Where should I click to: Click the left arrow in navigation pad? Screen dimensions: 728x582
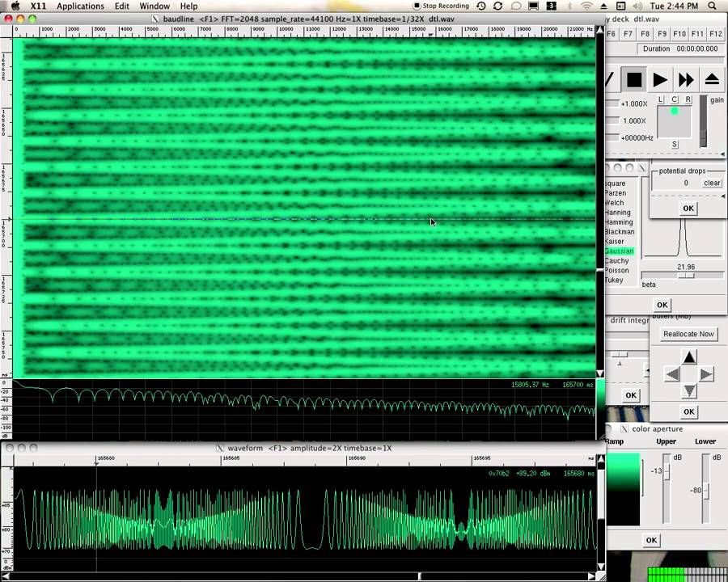click(673, 374)
